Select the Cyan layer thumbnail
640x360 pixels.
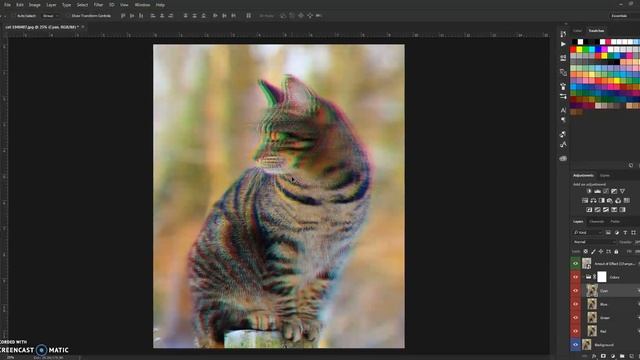(x=592, y=291)
